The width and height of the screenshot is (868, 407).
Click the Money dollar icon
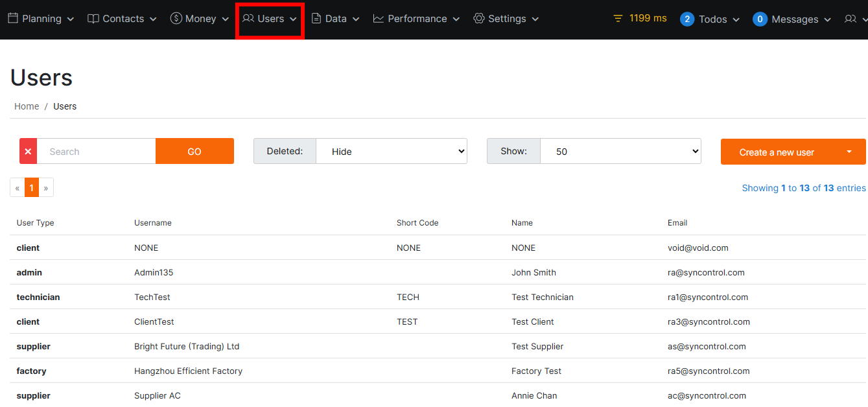click(176, 19)
